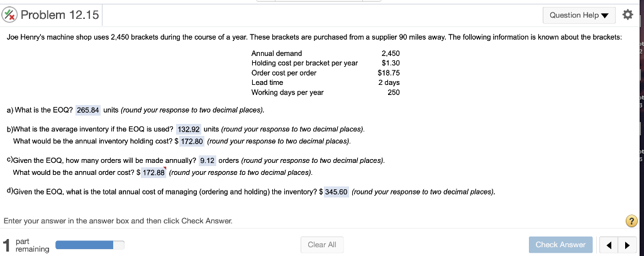Click the total annual cost field 345.60
This screenshot has height=256, width=644.
coord(336,192)
